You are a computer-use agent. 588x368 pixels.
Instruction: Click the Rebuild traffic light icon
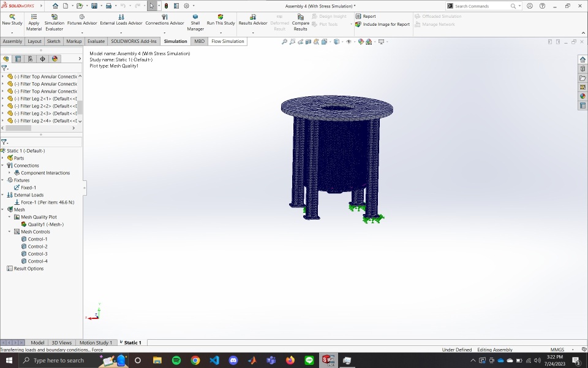click(166, 6)
